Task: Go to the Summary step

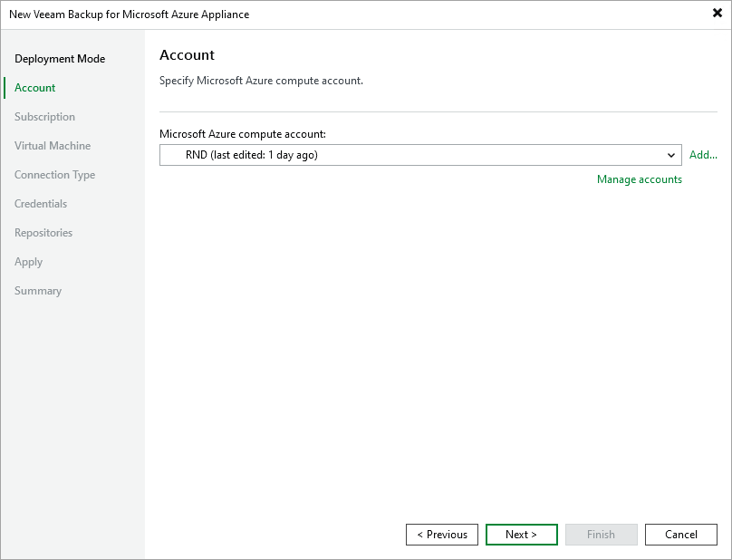Action: (x=38, y=291)
